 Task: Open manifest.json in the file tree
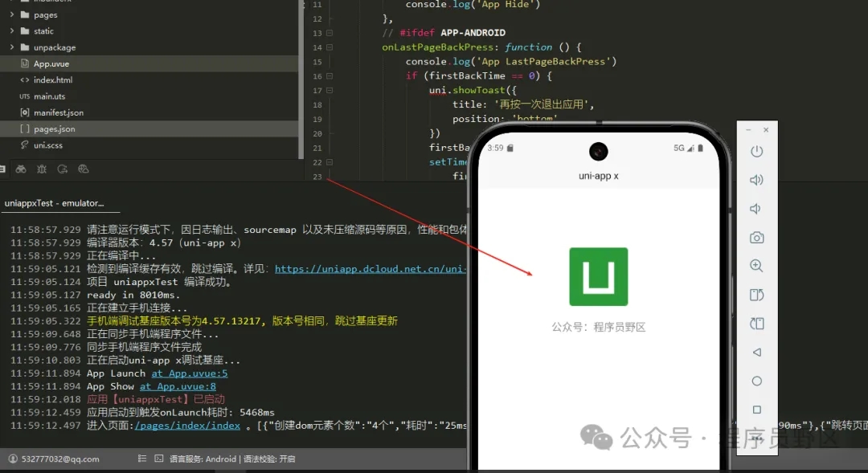click(149, 112)
